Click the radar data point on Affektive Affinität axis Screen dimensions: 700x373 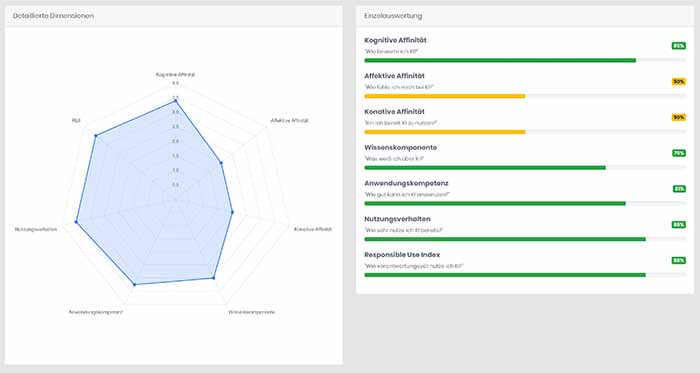pos(221,163)
